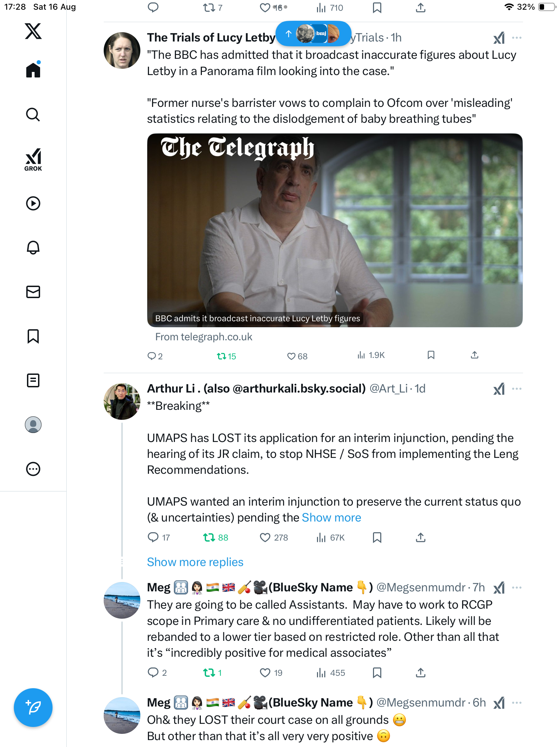The height and width of the screenshot is (747, 560).
Task: Share Meg's RCGP scope reply
Action: click(420, 673)
